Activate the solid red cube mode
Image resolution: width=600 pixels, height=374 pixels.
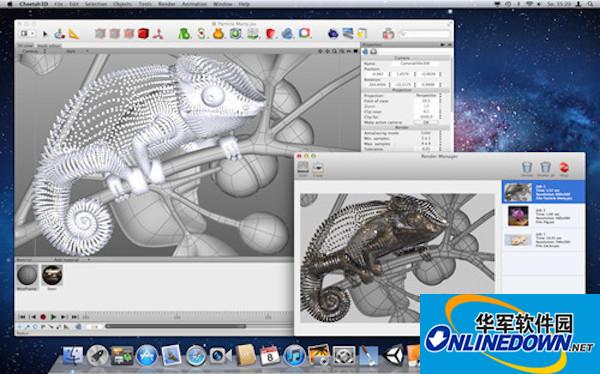coord(143,34)
